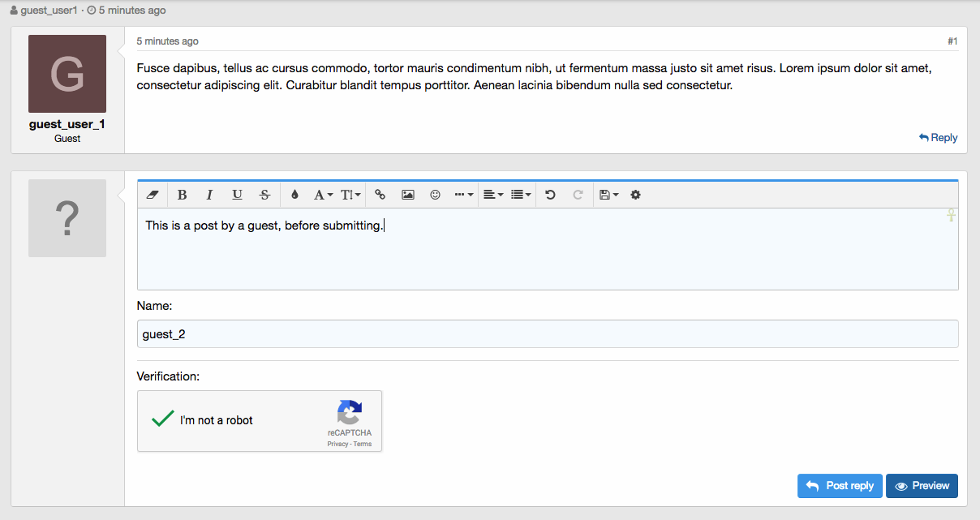This screenshot has height=520, width=980.
Task: Click the editor settings gear icon
Action: [635, 195]
